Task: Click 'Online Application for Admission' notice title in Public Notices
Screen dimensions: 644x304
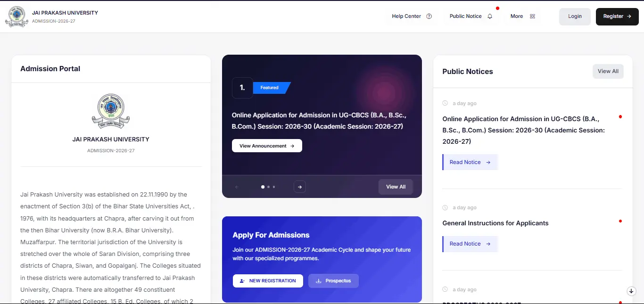Action: (x=523, y=130)
